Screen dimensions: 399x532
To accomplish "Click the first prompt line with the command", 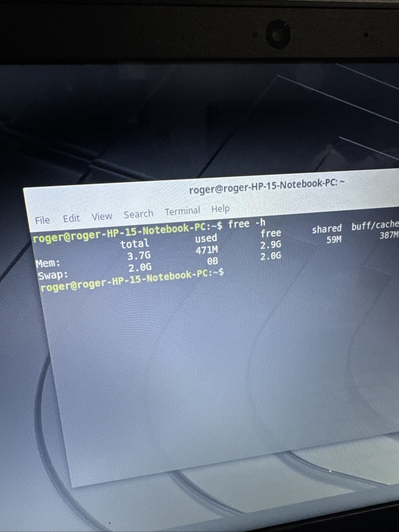I will (x=149, y=230).
